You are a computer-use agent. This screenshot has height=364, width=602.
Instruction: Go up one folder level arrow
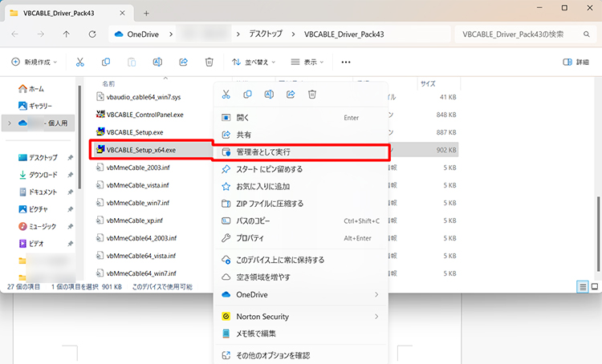tap(67, 34)
